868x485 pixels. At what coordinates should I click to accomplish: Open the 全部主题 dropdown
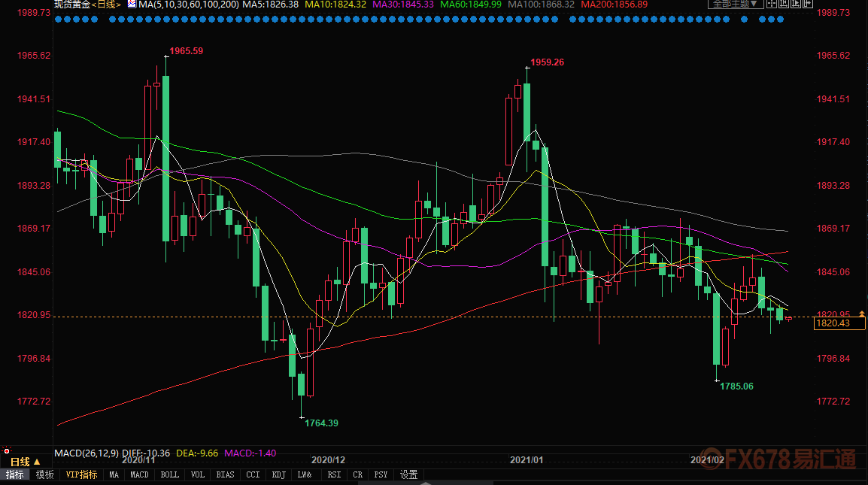point(736,5)
